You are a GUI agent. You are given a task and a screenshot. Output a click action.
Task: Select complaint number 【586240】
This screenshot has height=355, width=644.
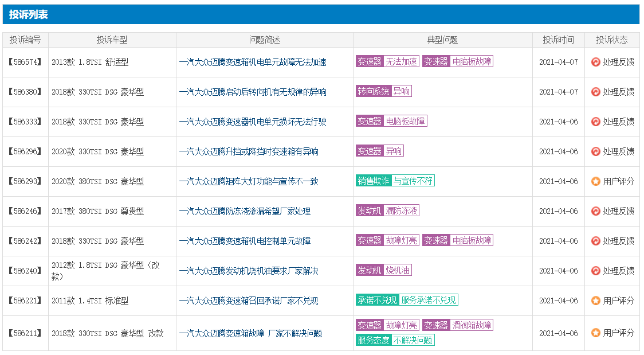[25, 271]
